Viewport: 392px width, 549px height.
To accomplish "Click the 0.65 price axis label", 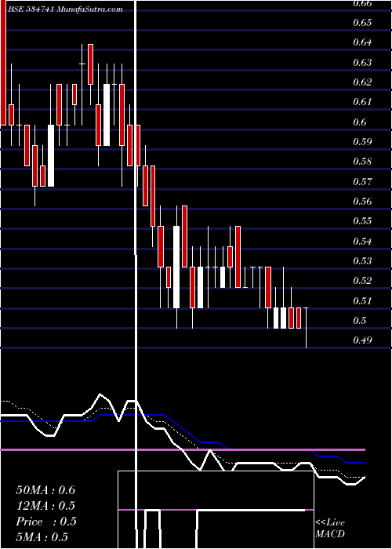I will click(x=362, y=23).
